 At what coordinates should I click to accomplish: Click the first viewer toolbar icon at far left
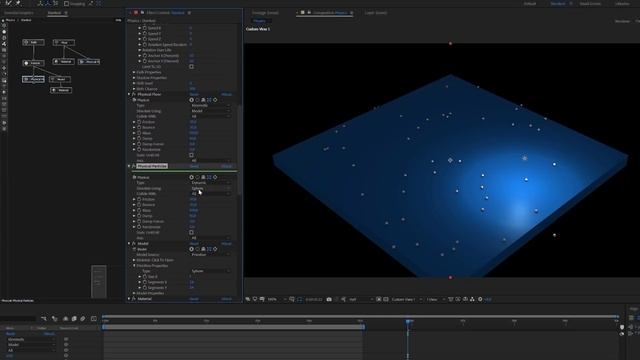247,299
